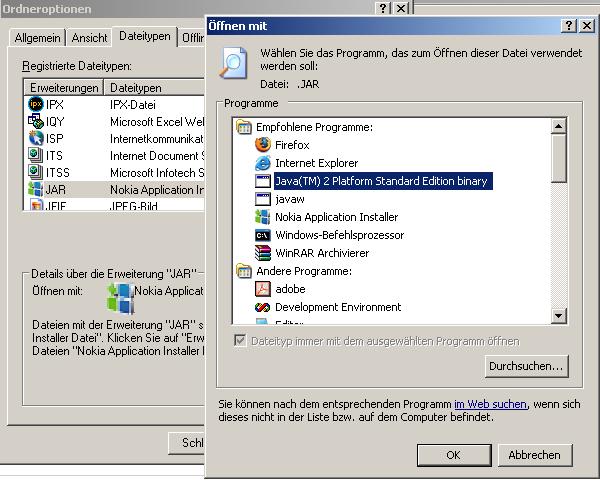
Task: Click the Abbrechen button
Action: coord(535,455)
